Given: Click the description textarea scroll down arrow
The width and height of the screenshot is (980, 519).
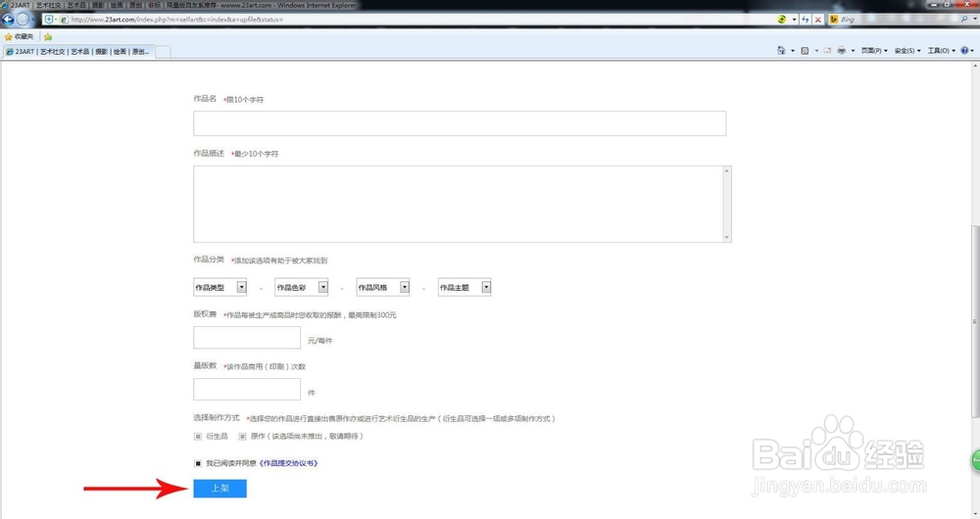Looking at the screenshot, I should [x=727, y=237].
